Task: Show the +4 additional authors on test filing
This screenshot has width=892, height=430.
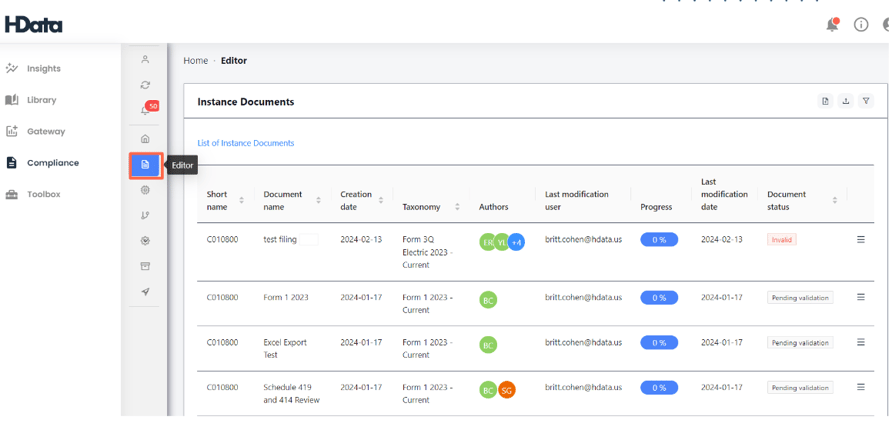Action: click(517, 242)
